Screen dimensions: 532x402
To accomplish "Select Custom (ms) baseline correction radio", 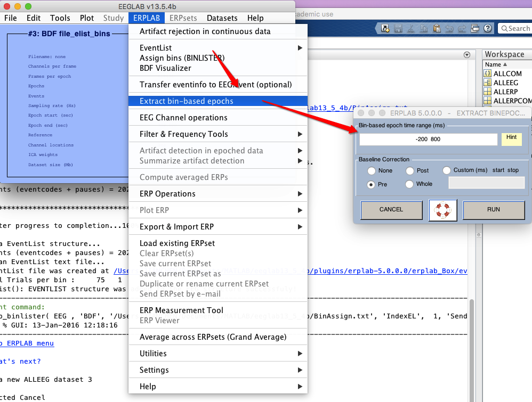I will 447,170.
